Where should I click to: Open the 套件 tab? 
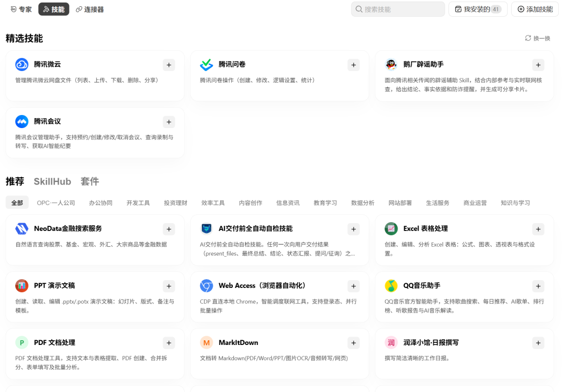(90, 181)
